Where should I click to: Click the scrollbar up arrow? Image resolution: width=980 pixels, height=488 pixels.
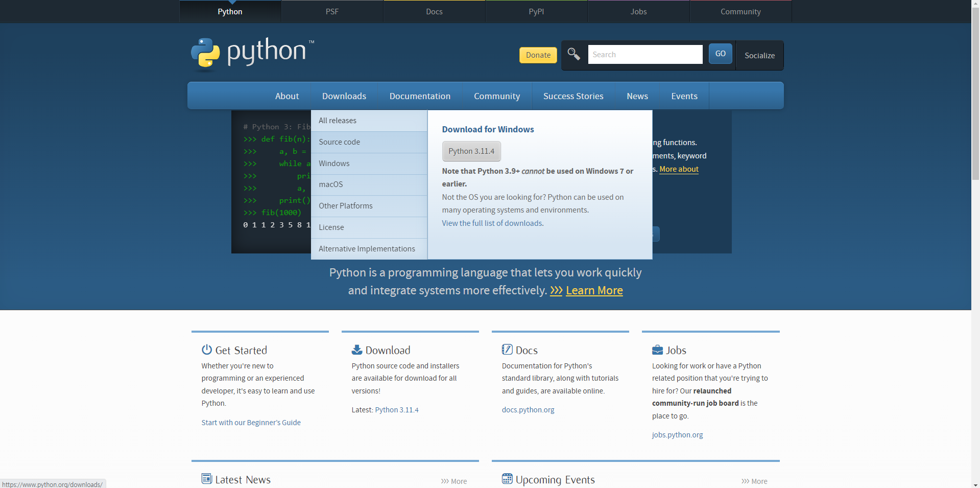point(975,4)
